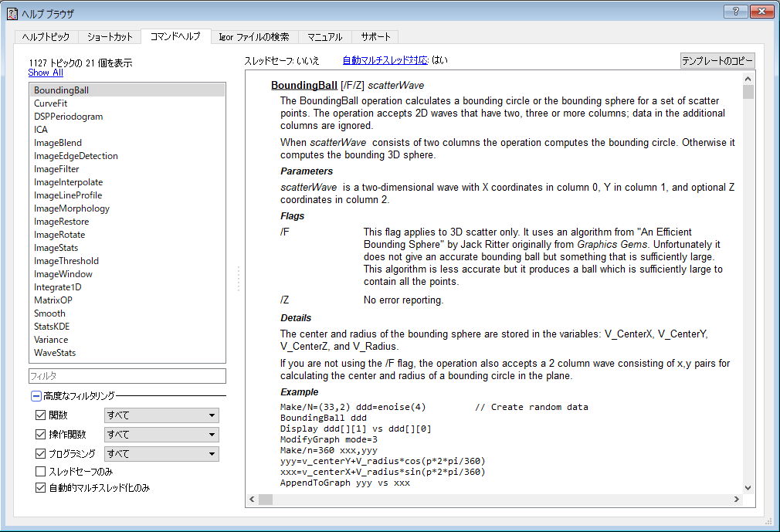The image size is (780, 532).
Task: Select Variance in the topic list
Action: 127,340
